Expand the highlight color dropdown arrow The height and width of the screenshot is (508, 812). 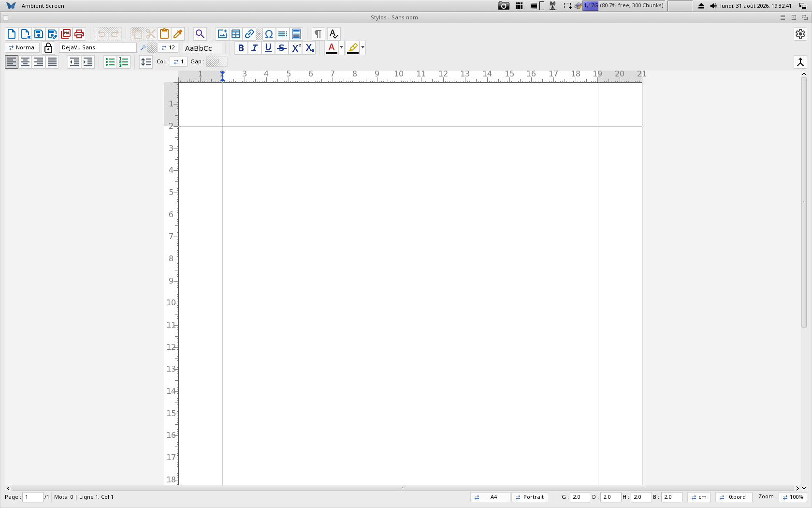362,48
